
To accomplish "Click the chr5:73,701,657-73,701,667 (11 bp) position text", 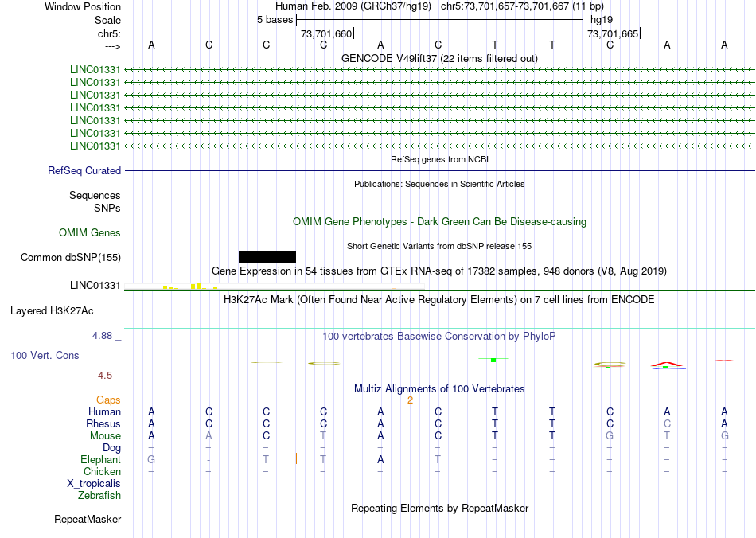I will click(522, 6).
